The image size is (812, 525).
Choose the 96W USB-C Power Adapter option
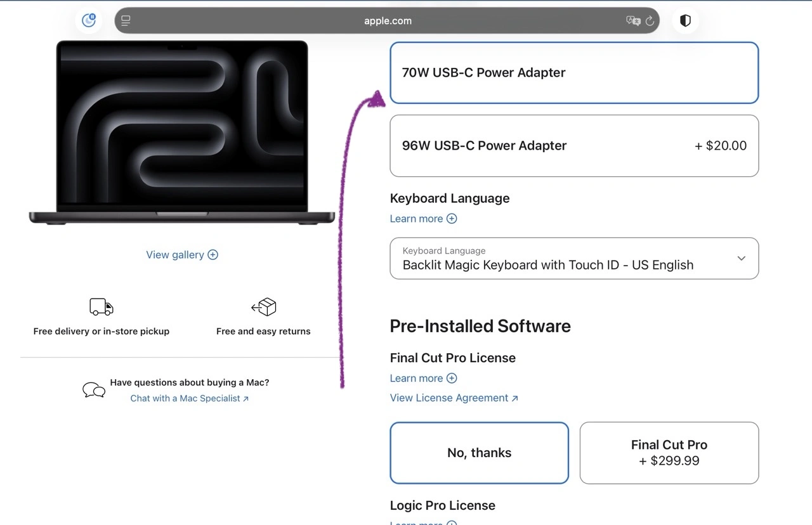pyautogui.click(x=573, y=146)
